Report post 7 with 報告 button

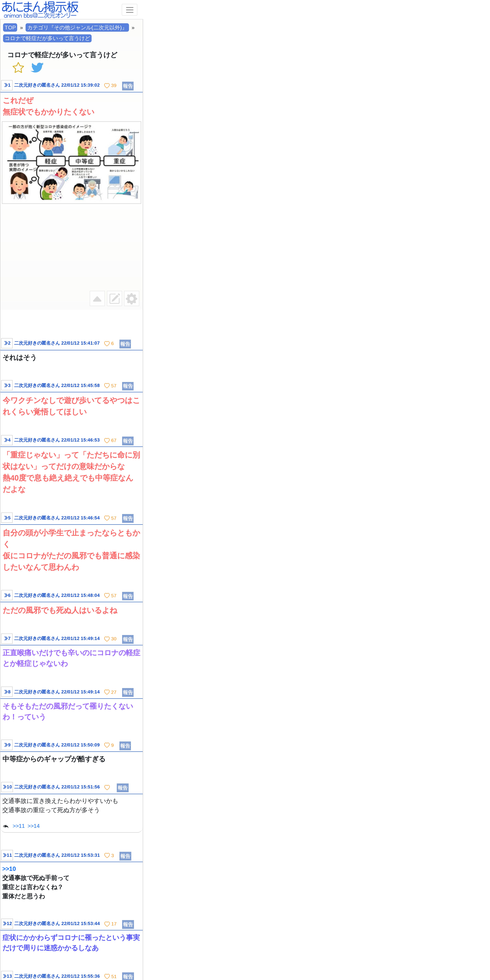pyautogui.click(x=128, y=639)
